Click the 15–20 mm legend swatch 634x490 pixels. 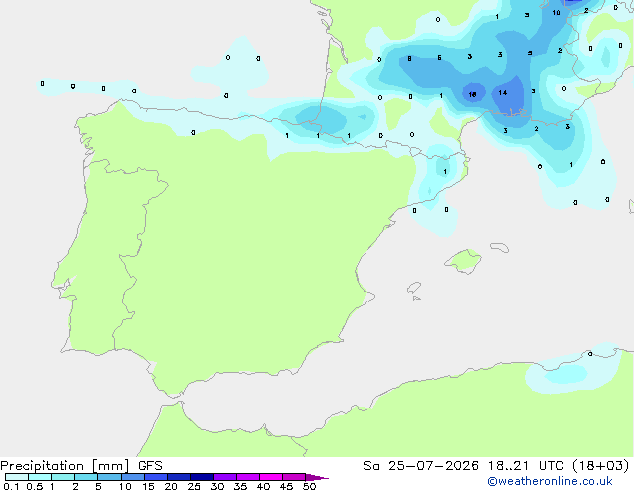pos(156,477)
